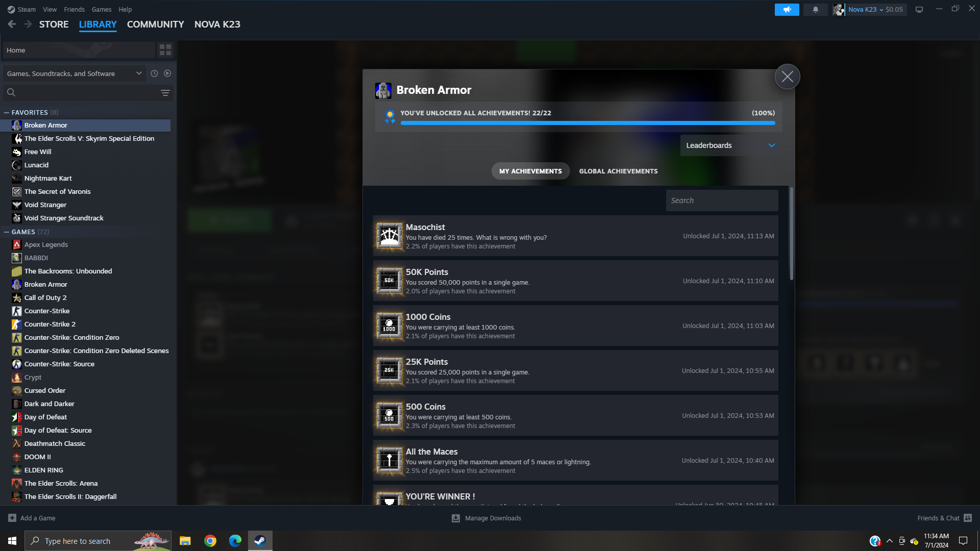Toggle the recent activity clock filter
Viewport: 980px width, 551px height.
click(x=154, y=73)
